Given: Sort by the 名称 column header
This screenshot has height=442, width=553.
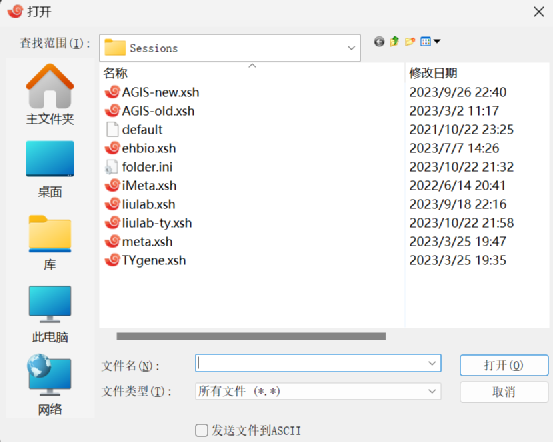Looking at the screenshot, I should point(115,73).
